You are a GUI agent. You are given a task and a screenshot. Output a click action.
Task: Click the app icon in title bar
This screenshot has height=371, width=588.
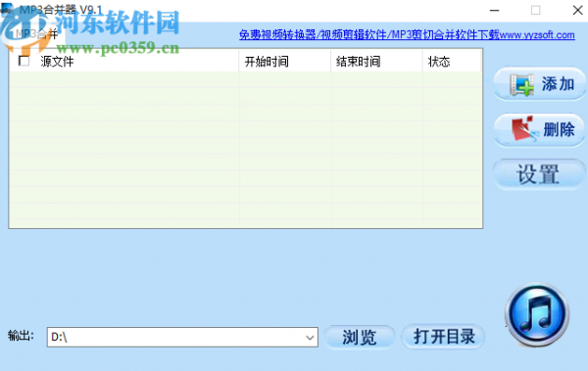(8, 9)
